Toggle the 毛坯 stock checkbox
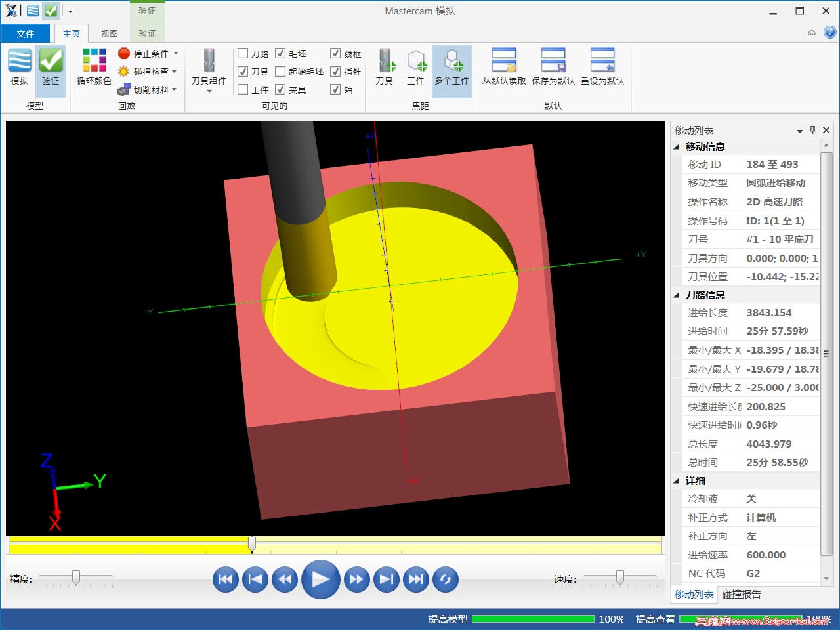This screenshot has width=840, height=630. [x=280, y=53]
